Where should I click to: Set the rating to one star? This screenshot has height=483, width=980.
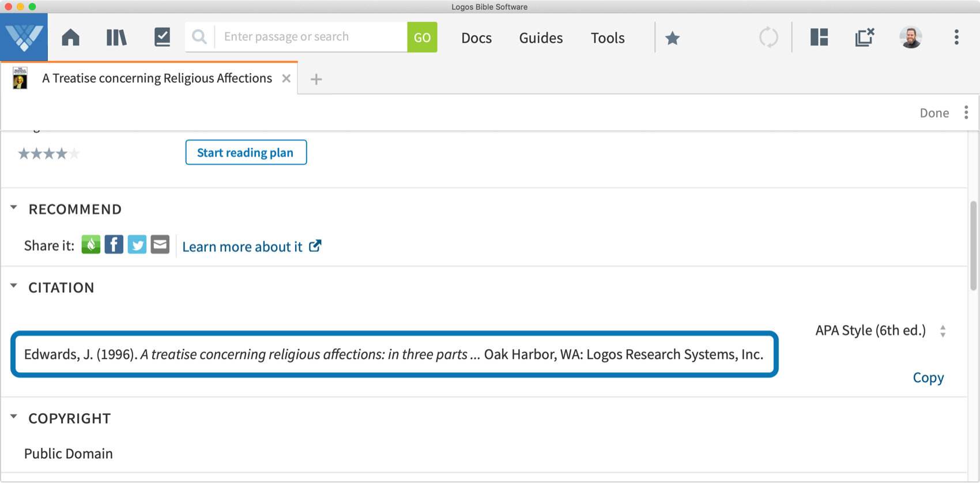24,153
